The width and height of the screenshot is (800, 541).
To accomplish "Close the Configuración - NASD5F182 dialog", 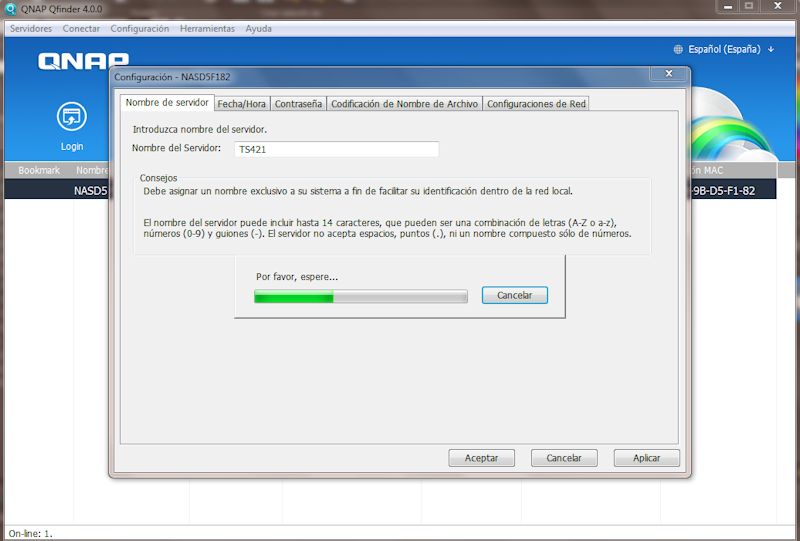I will [x=669, y=74].
